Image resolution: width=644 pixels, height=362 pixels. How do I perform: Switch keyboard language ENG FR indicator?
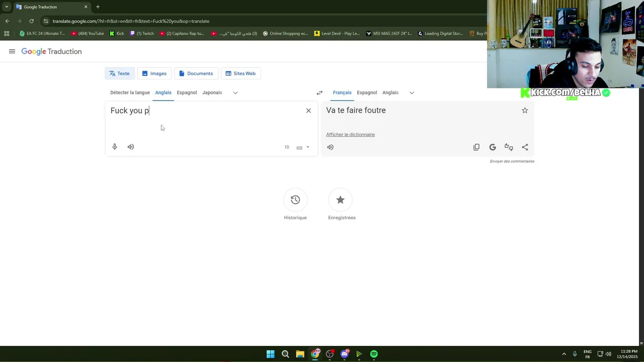pyautogui.click(x=588, y=354)
